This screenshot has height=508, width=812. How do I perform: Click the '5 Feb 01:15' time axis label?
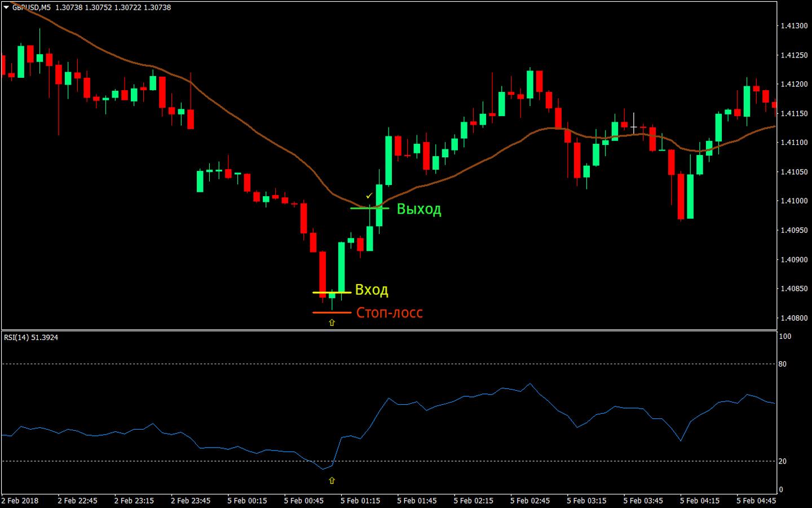point(360,501)
